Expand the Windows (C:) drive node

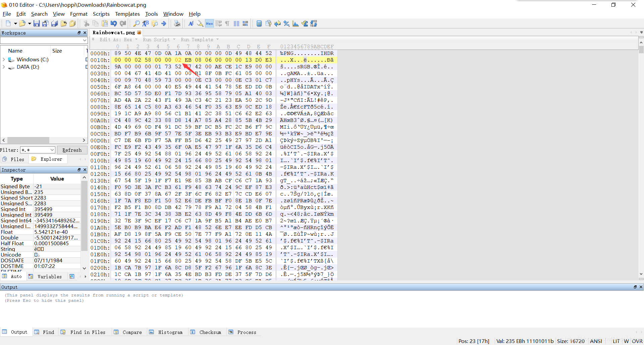tap(4, 59)
